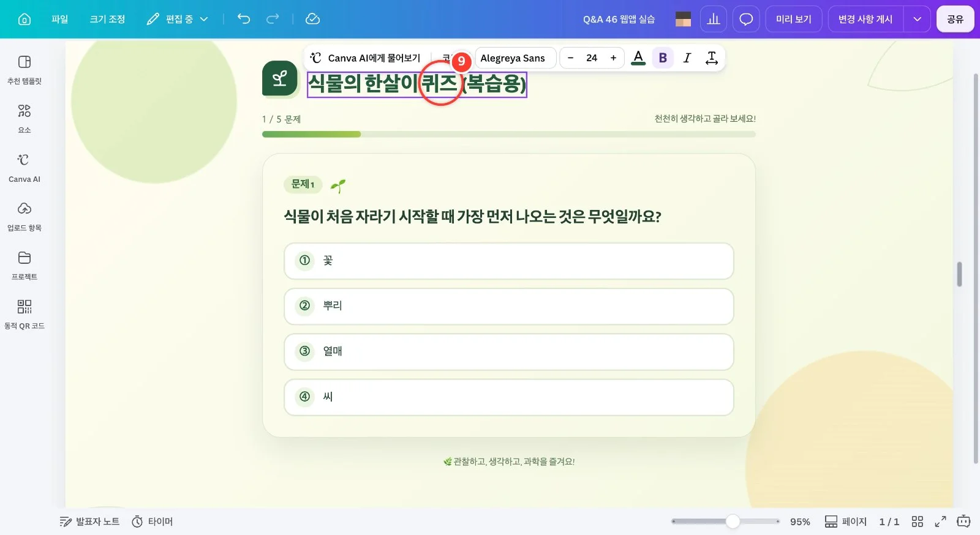Open the insights chart icon

pos(714,19)
